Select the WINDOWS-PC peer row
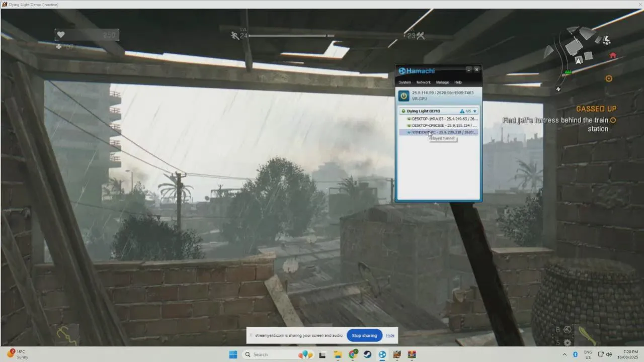 point(439,132)
